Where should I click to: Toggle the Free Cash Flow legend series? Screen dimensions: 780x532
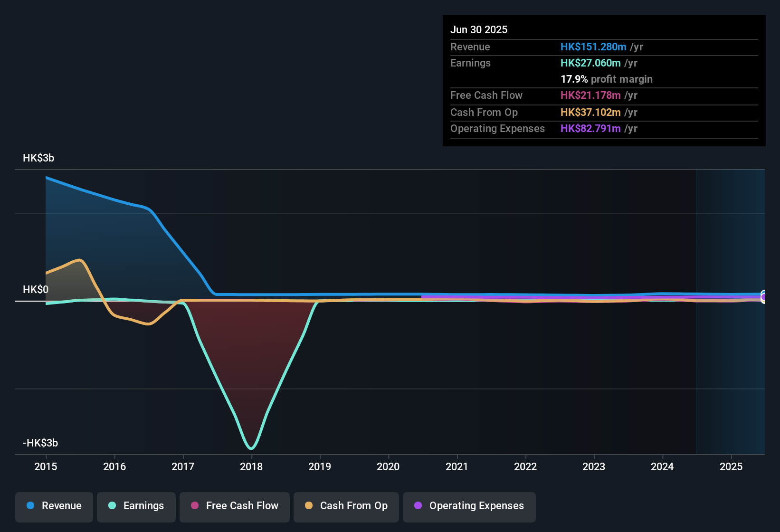click(x=235, y=506)
